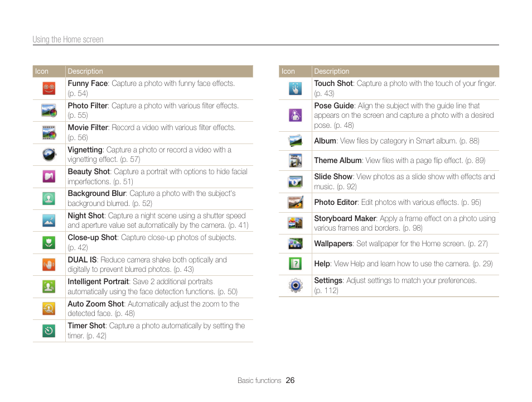Click the Pose Guide icon

[295, 115]
